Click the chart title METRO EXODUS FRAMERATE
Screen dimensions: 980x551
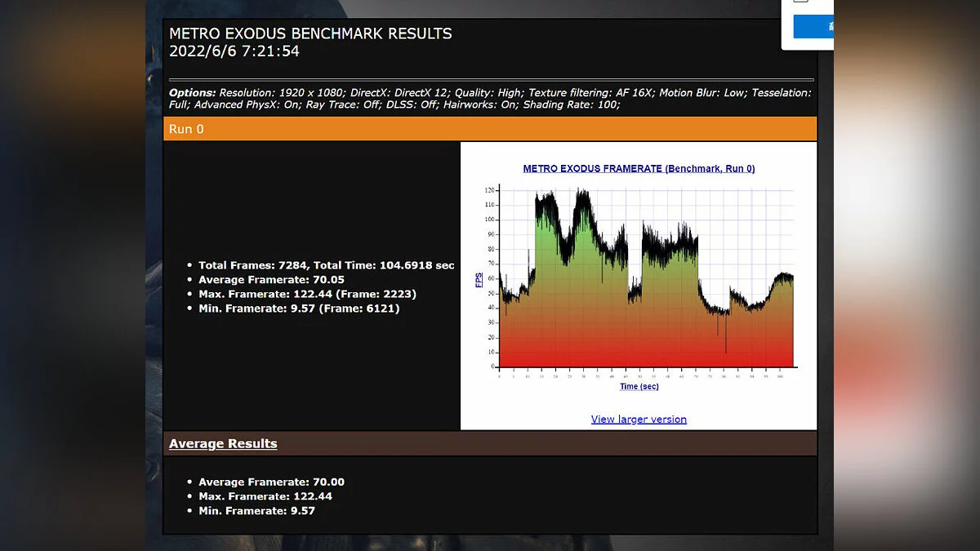click(639, 169)
